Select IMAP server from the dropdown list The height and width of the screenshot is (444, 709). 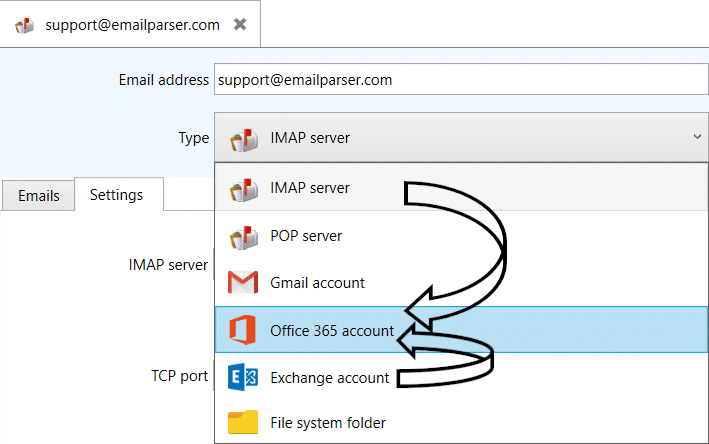(461, 188)
